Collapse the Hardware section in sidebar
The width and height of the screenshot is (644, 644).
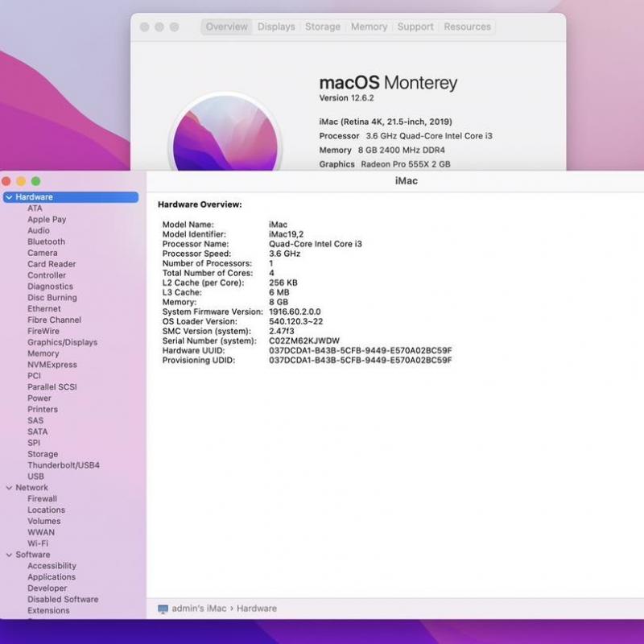(x=9, y=197)
